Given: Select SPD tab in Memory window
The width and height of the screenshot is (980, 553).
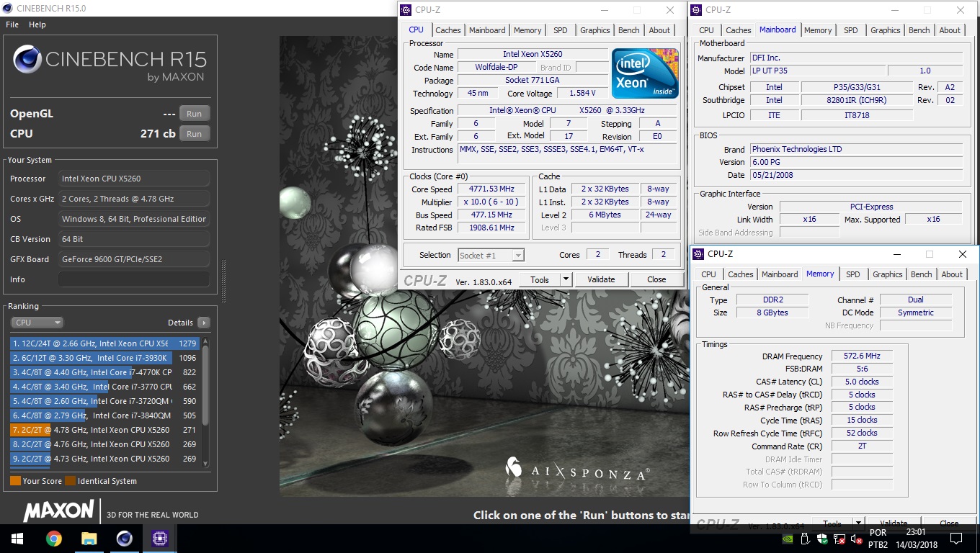Looking at the screenshot, I should [x=853, y=274].
